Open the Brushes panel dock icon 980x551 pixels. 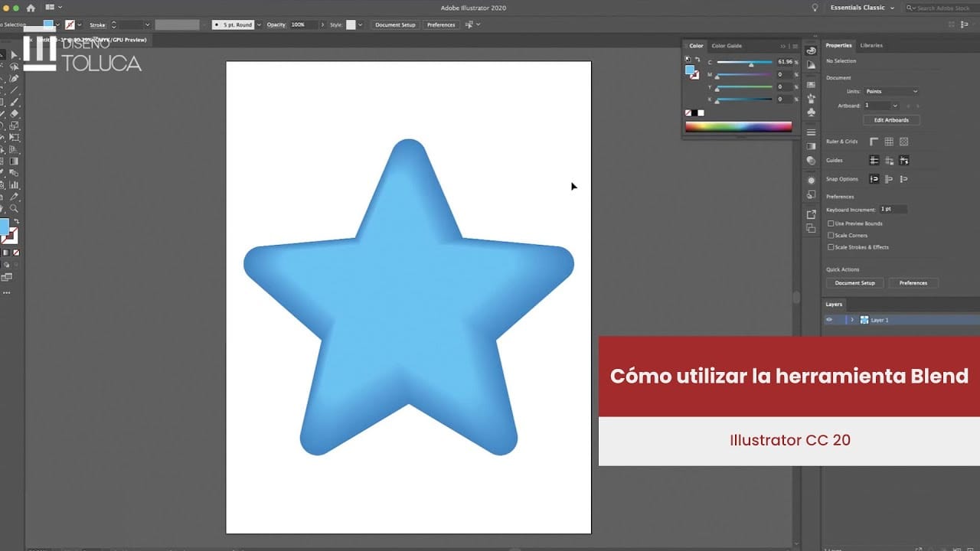click(x=811, y=99)
